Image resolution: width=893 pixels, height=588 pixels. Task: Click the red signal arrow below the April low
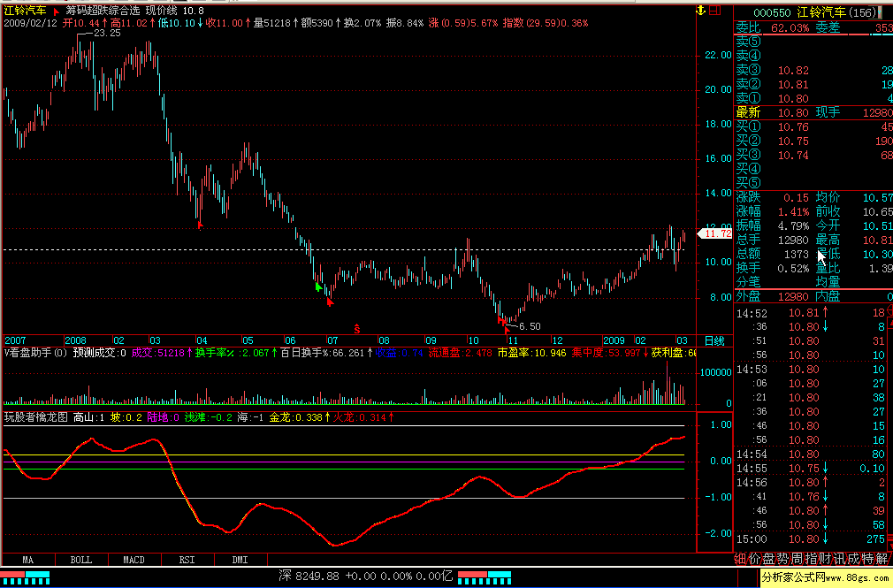(x=200, y=226)
